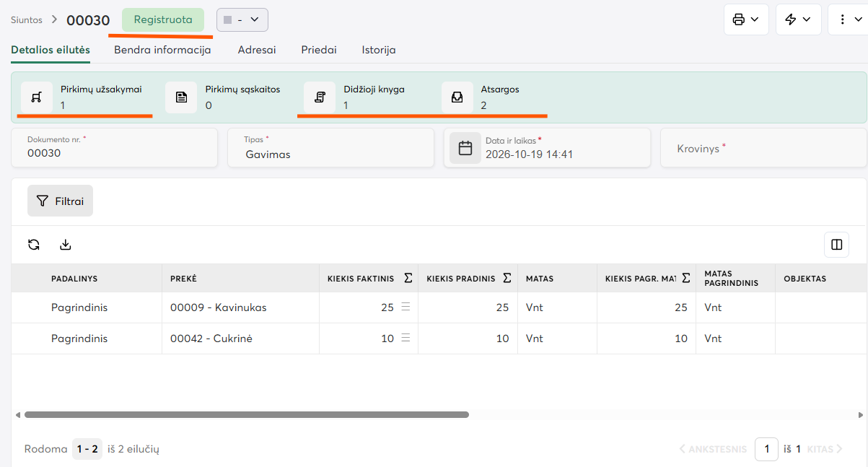The height and width of the screenshot is (467, 868).
Task: View the Istorija tab
Action: [x=379, y=51]
